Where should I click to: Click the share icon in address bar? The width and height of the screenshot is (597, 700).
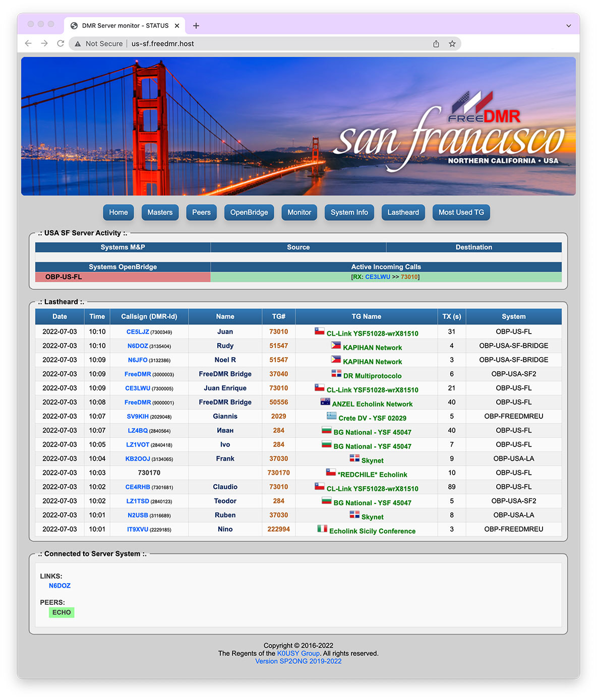(x=436, y=44)
